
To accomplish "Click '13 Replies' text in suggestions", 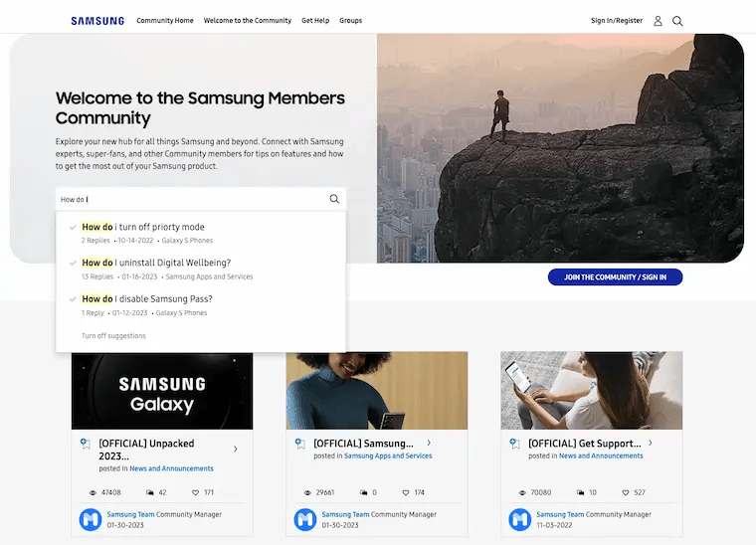I will [97, 276].
